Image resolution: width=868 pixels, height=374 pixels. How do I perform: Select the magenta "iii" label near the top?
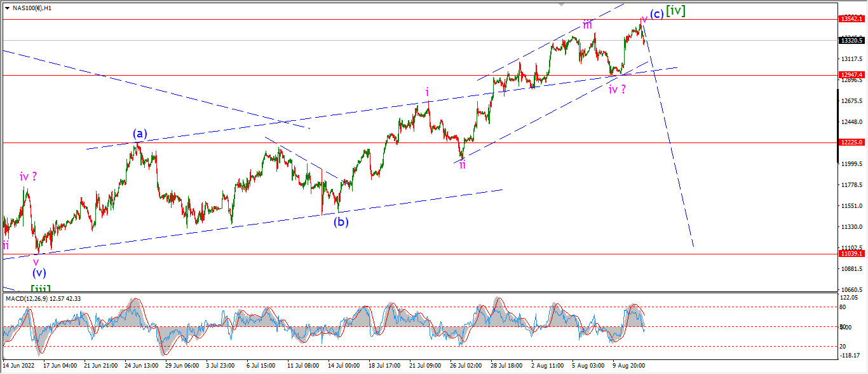[x=588, y=24]
